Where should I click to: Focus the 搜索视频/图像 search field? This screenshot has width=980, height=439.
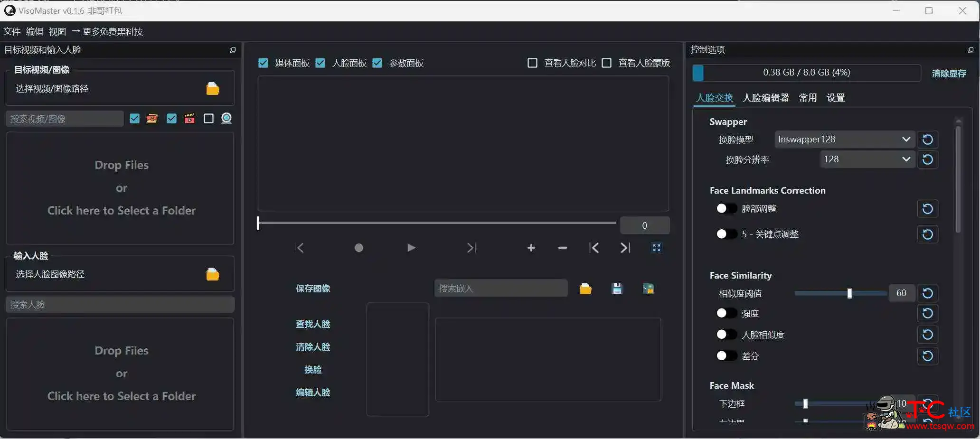tap(65, 119)
